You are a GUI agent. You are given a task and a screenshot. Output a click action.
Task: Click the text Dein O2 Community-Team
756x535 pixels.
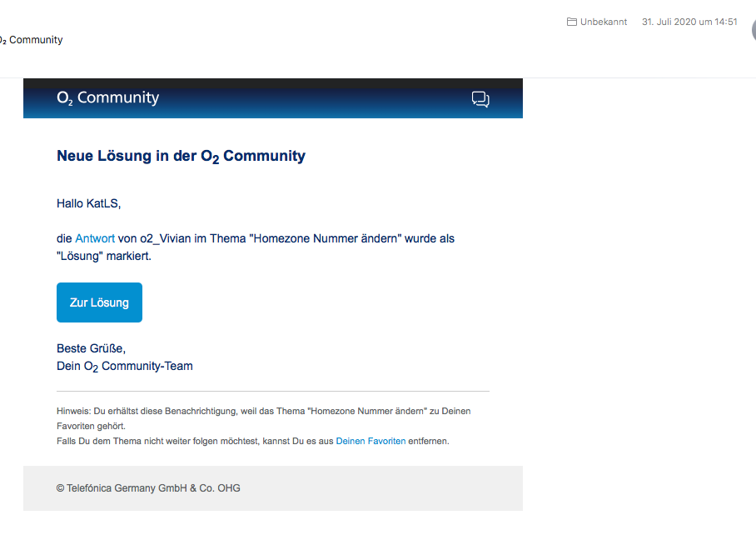(125, 367)
